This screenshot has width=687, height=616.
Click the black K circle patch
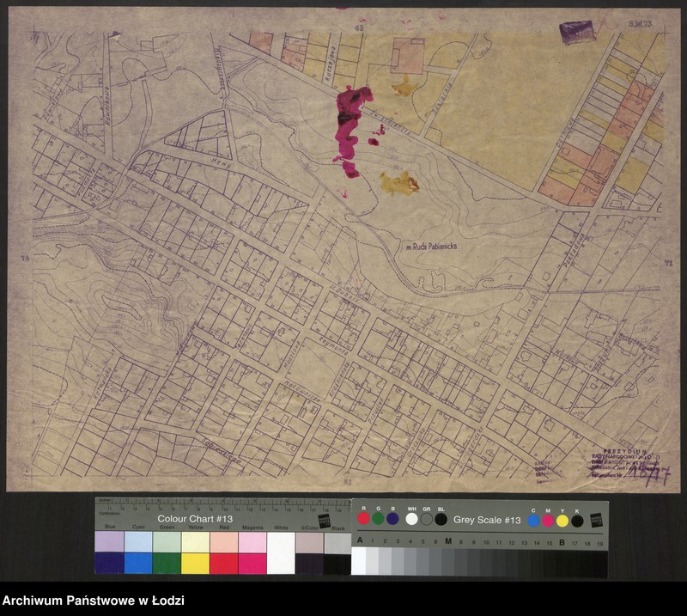(x=577, y=520)
